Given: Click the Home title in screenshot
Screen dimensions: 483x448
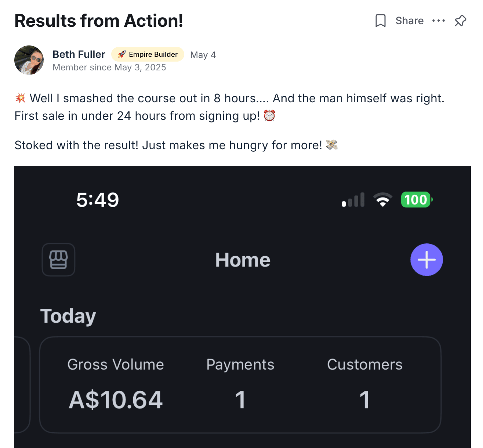Looking at the screenshot, I should point(243,260).
